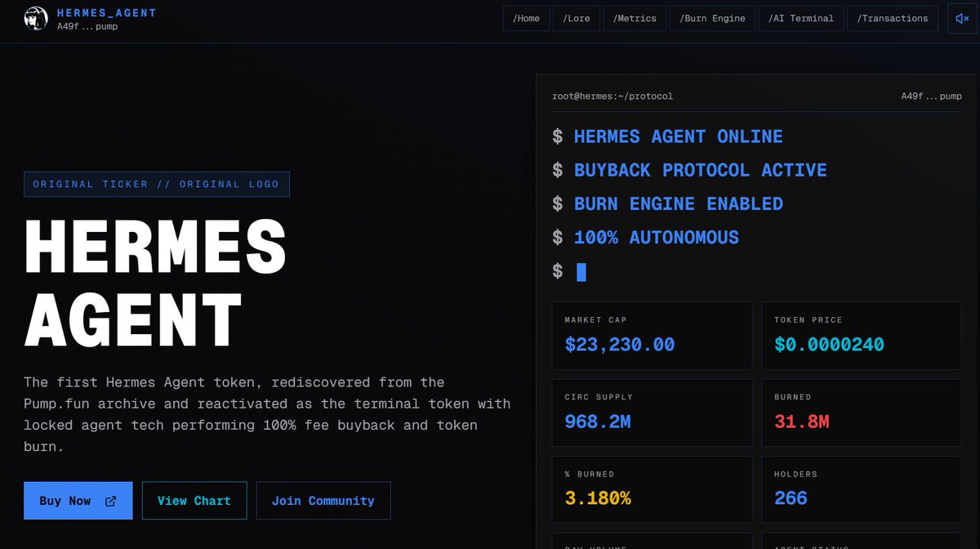Viewport: 980px width, 549px height.
Task: Click the Buy Now button
Action: pos(78,501)
